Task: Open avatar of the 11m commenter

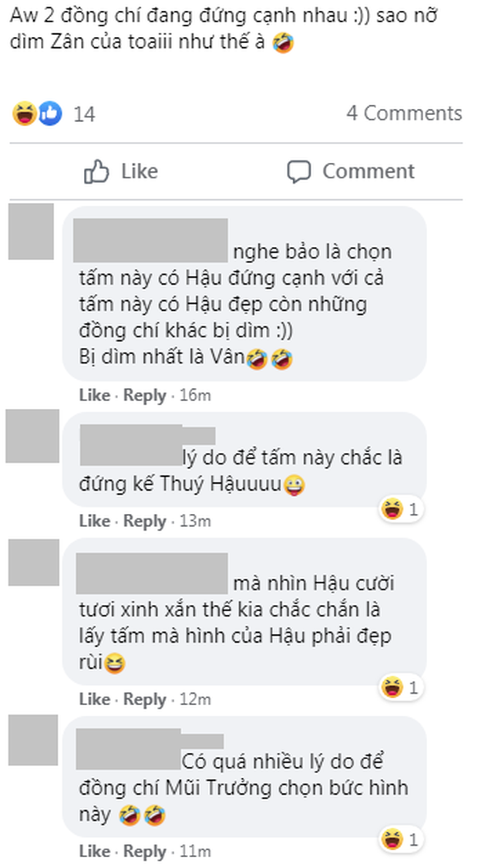Action: tap(33, 740)
